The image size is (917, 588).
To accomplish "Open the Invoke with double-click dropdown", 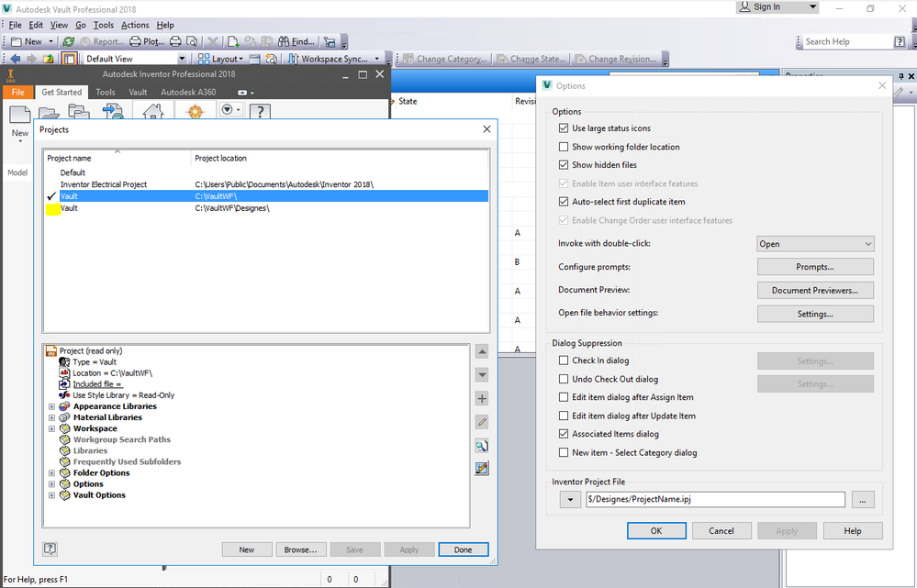I will tap(815, 244).
